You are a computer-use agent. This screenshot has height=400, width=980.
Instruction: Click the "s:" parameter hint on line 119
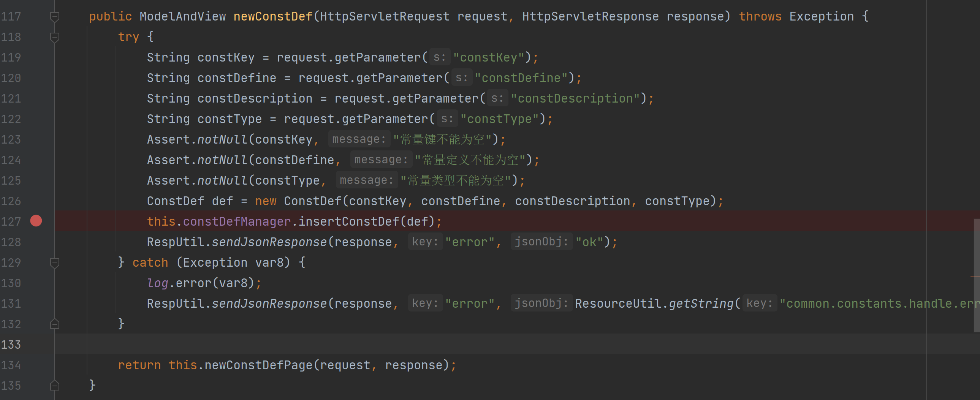(x=439, y=57)
